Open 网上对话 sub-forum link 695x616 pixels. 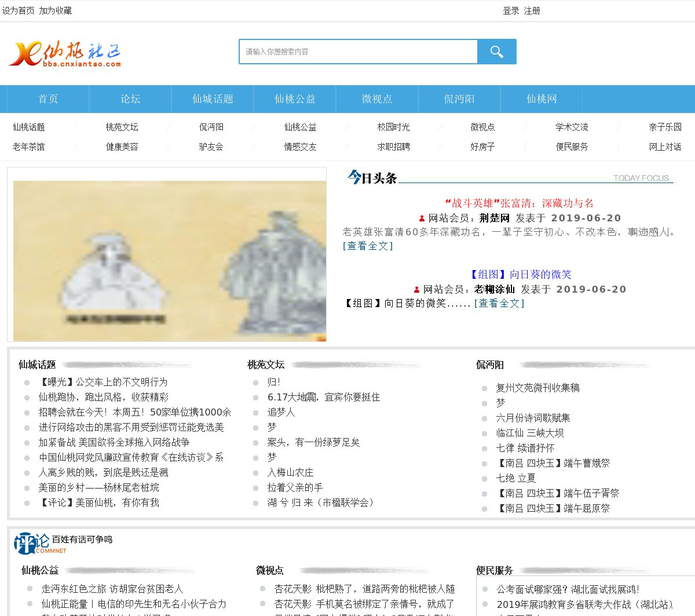[x=665, y=147]
